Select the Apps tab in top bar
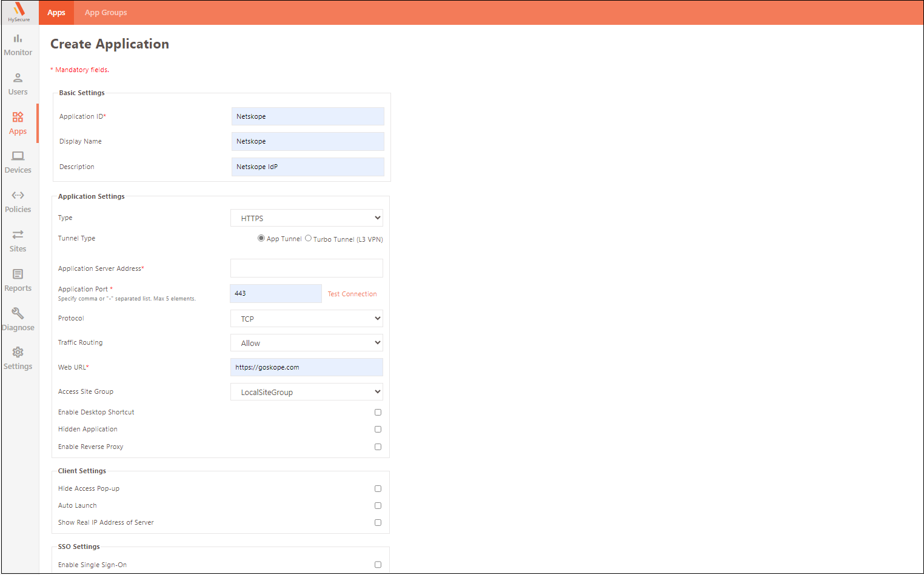The width and height of the screenshot is (924, 575). (x=56, y=13)
